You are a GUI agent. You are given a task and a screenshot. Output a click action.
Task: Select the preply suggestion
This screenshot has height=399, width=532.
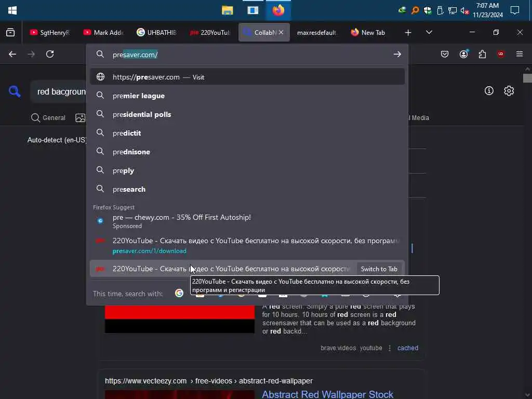[x=247, y=170]
